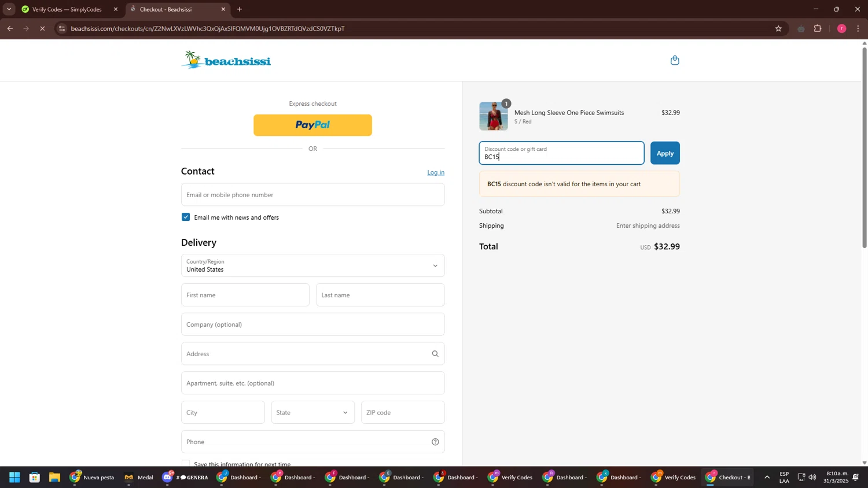Click the First name field
Screen dimensions: 868x488
coord(245,295)
